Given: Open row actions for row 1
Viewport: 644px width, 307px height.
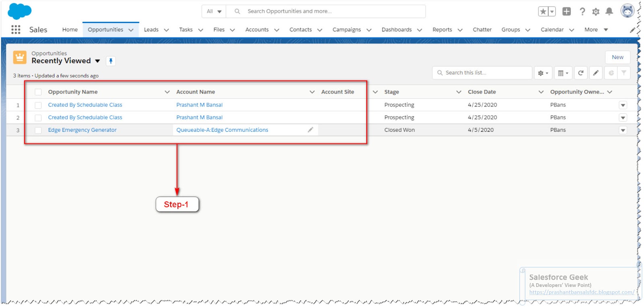Looking at the screenshot, I should coord(623,105).
